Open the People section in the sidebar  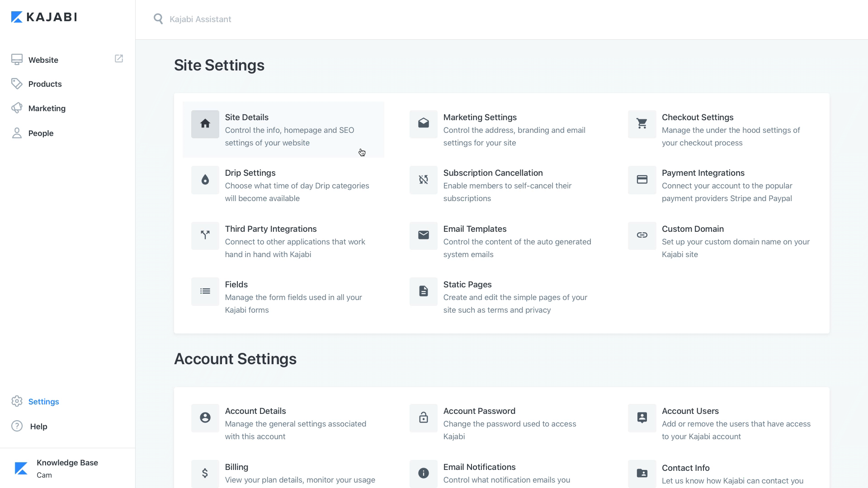41,133
